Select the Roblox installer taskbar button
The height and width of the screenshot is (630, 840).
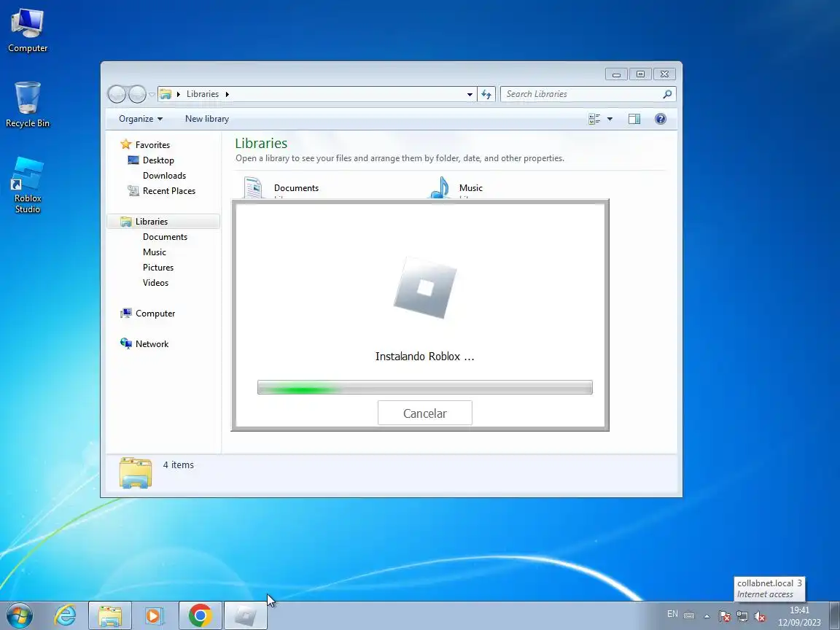point(245,615)
